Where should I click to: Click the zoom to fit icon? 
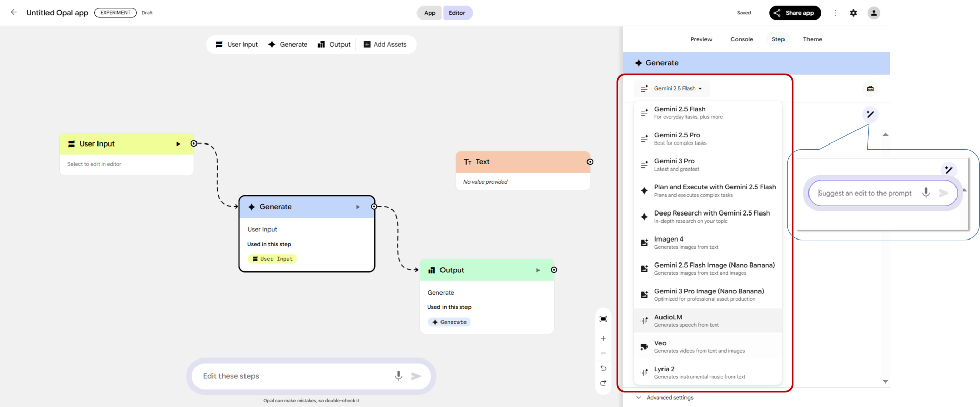point(603,319)
